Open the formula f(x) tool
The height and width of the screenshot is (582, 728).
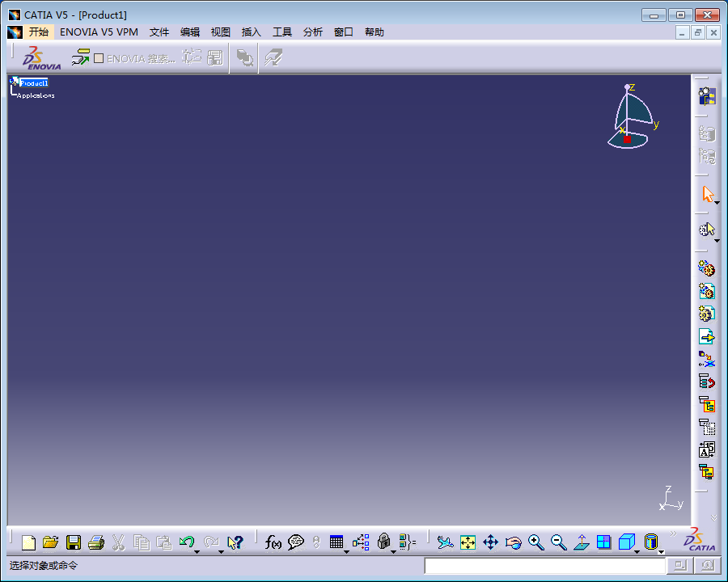273,542
